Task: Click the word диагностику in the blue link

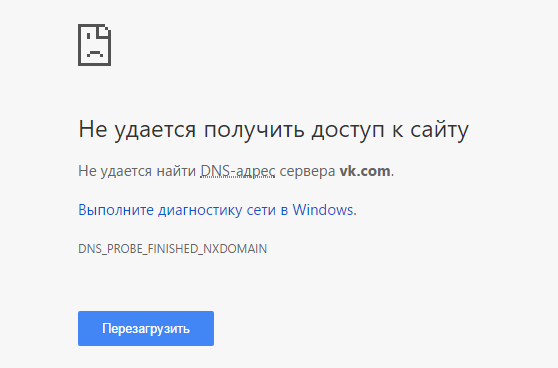Action: 200,210
